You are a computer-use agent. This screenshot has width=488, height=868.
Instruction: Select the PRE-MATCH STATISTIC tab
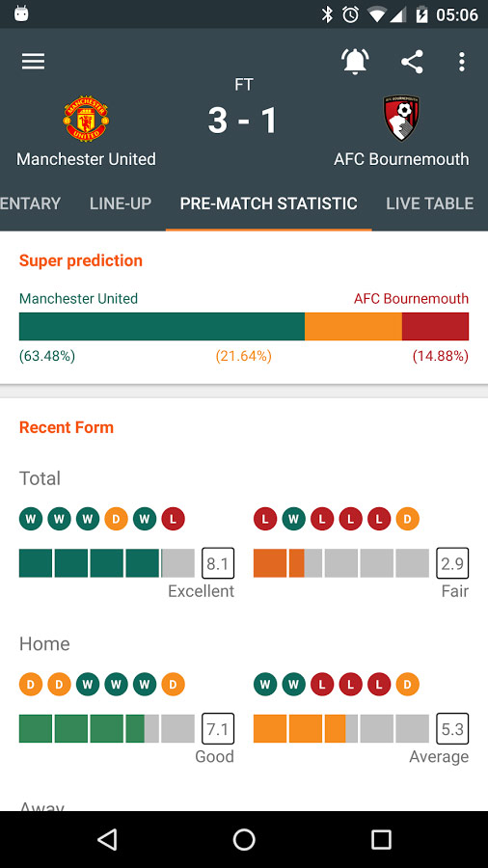coord(268,203)
